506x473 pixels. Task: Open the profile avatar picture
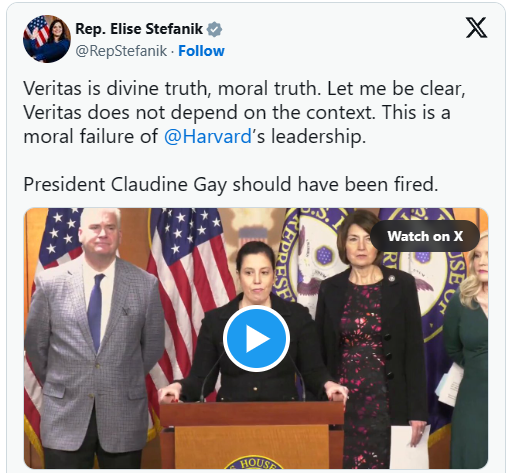tap(47, 39)
